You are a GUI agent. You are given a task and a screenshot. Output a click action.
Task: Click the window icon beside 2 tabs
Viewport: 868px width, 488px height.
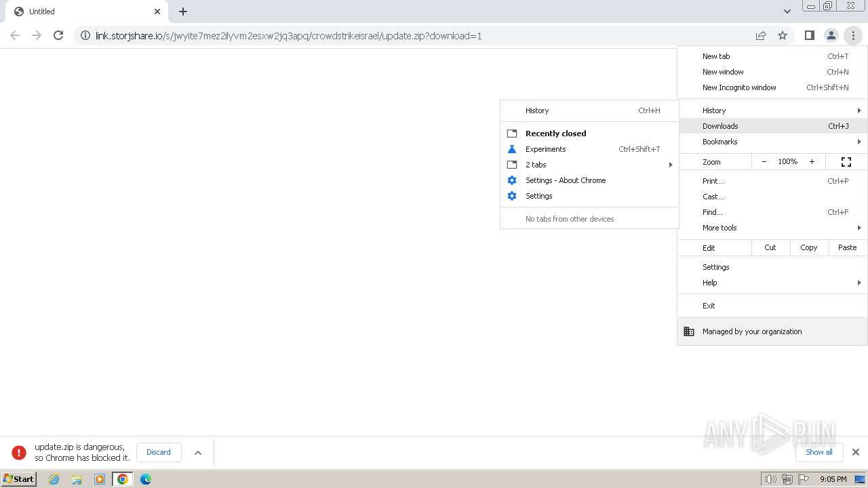click(512, 165)
